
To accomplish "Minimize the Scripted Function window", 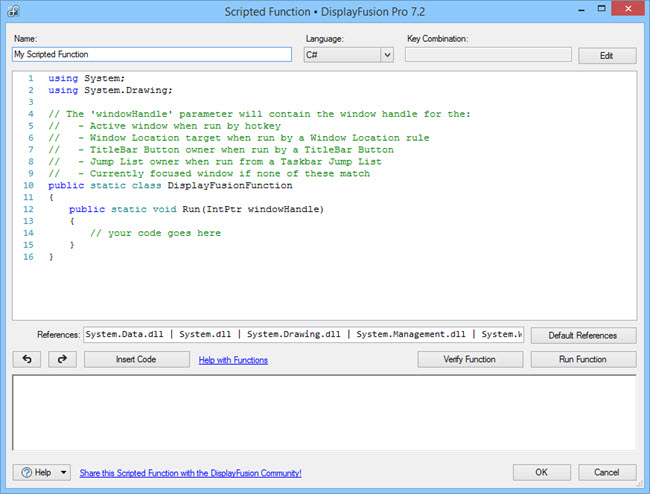I will point(582,9).
